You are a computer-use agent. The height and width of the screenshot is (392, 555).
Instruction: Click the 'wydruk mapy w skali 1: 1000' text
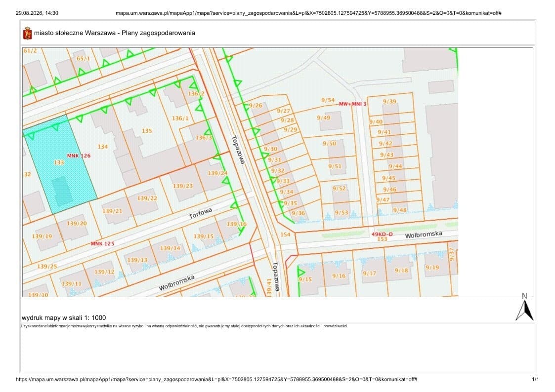pos(64,318)
